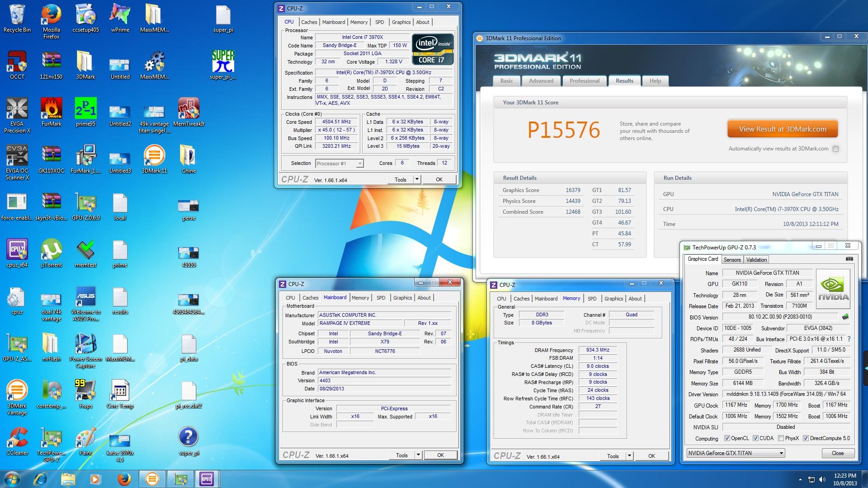868x488 pixels.
Task: Open Tools dropdown arrow in Mainboard CPU-Z window
Action: coord(418,455)
